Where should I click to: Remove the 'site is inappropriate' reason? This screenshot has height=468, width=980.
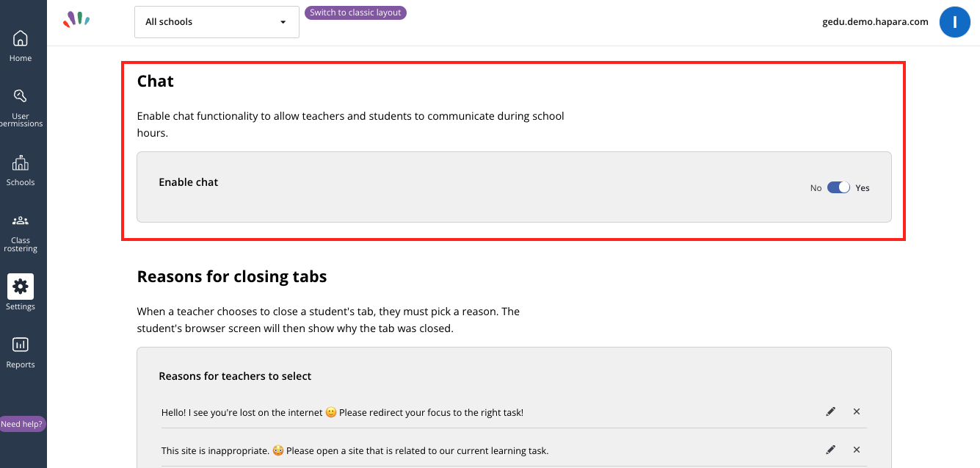click(x=857, y=450)
